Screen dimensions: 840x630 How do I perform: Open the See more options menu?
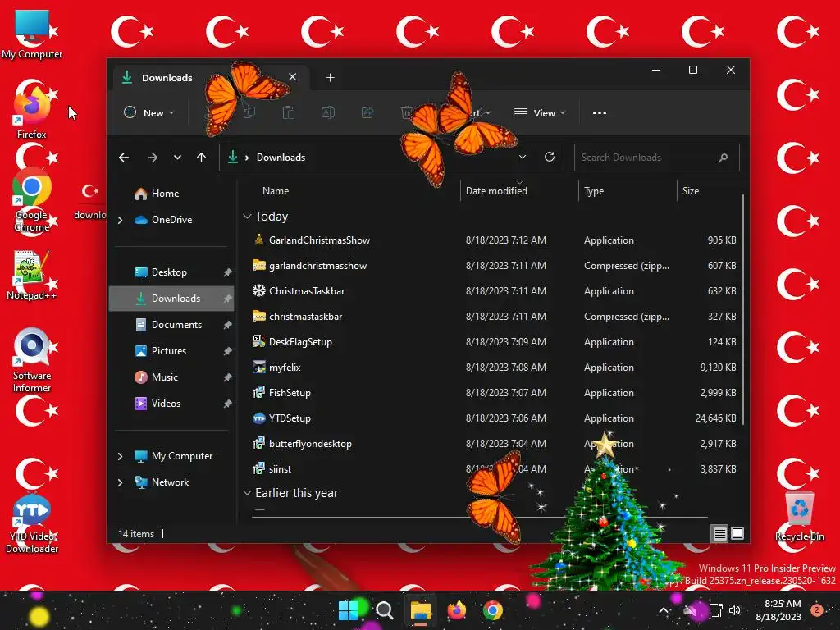600,113
